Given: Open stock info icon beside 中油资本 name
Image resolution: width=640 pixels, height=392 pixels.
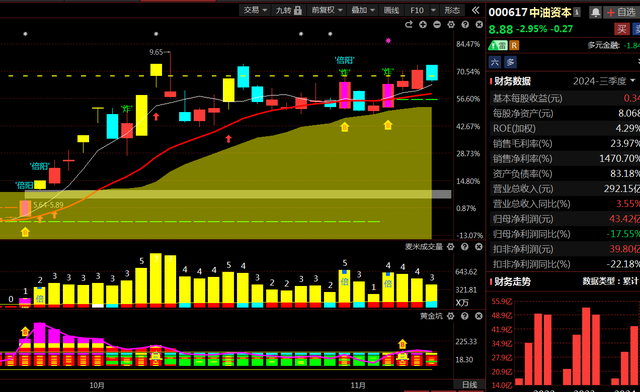Looking at the screenshot, I should (577, 12).
